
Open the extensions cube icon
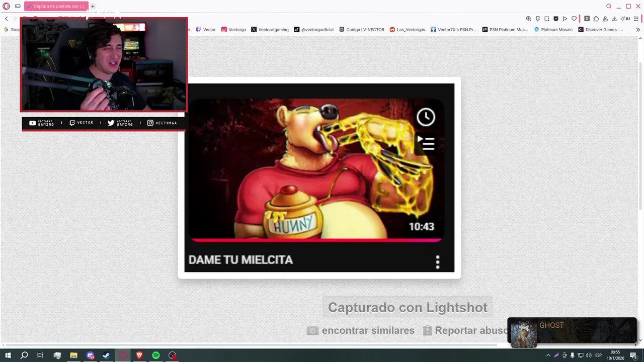[596, 19]
